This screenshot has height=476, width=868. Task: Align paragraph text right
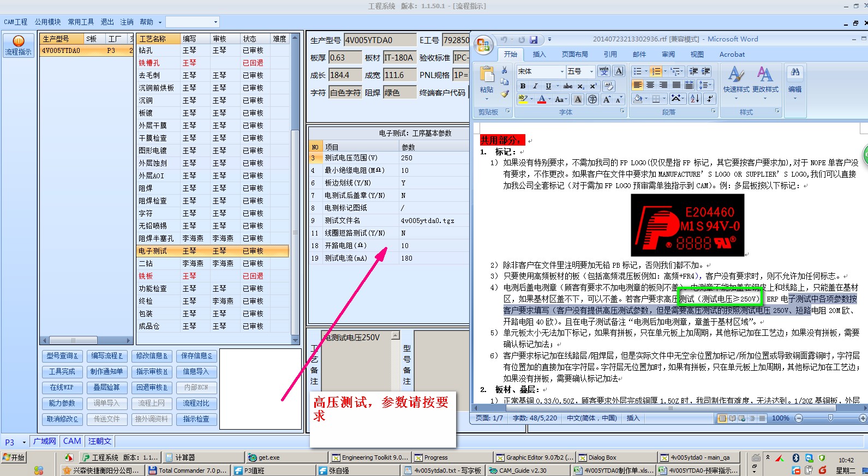(x=663, y=85)
